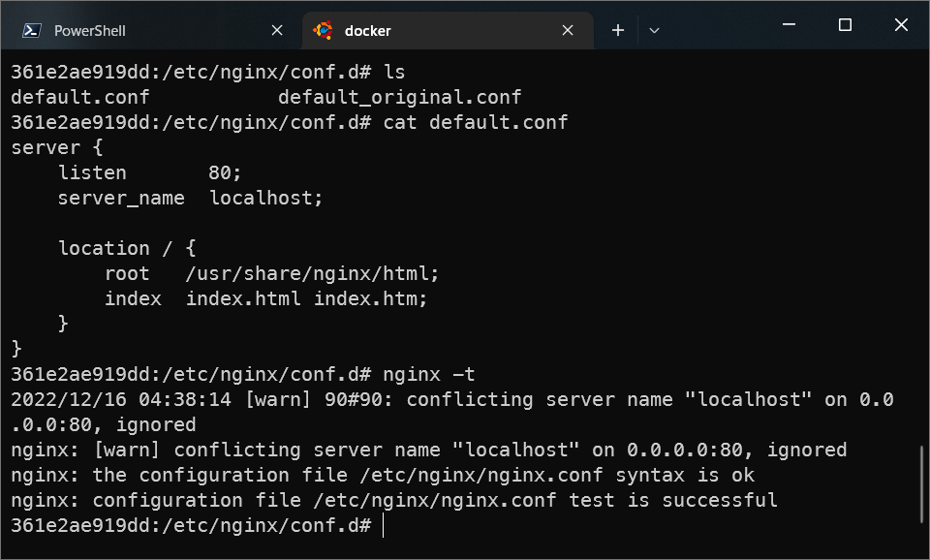Click the 'default_original.conf' filename in the ls output
This screenshot has height=560, width=930.
(400, 97)
